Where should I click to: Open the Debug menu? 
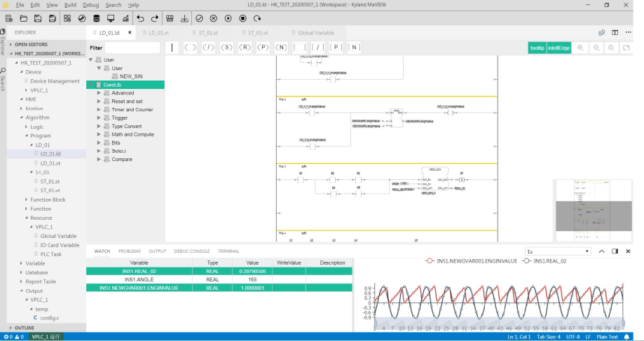pos(91,5)
